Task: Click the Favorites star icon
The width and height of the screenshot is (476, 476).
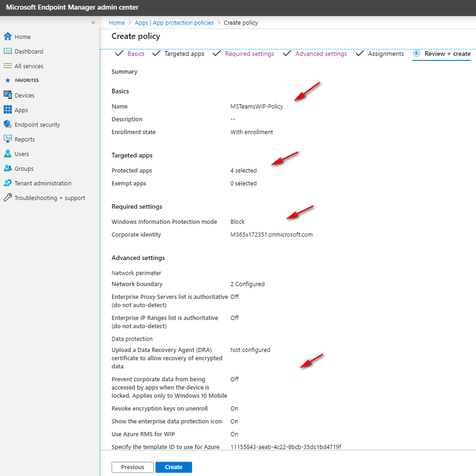Action: (8, 80)
